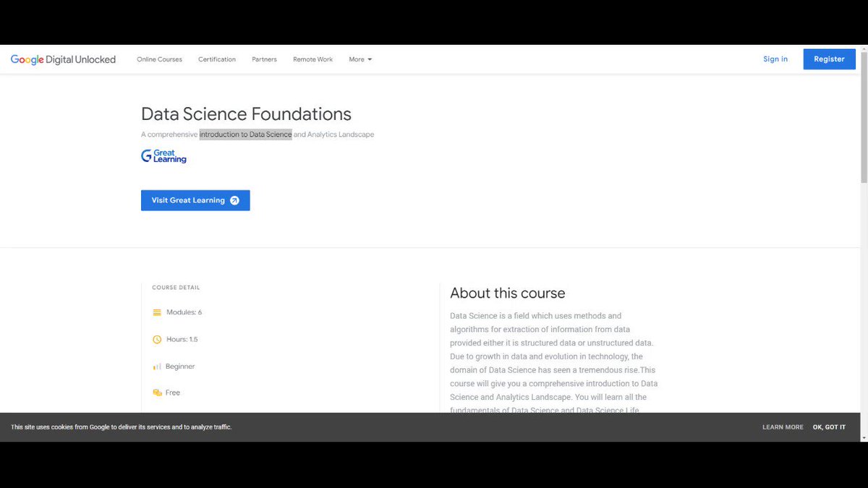Image resolution: width=868 pixels, height=488 pixels.
Task: Click the Sign in link
Action: [775, 59]
